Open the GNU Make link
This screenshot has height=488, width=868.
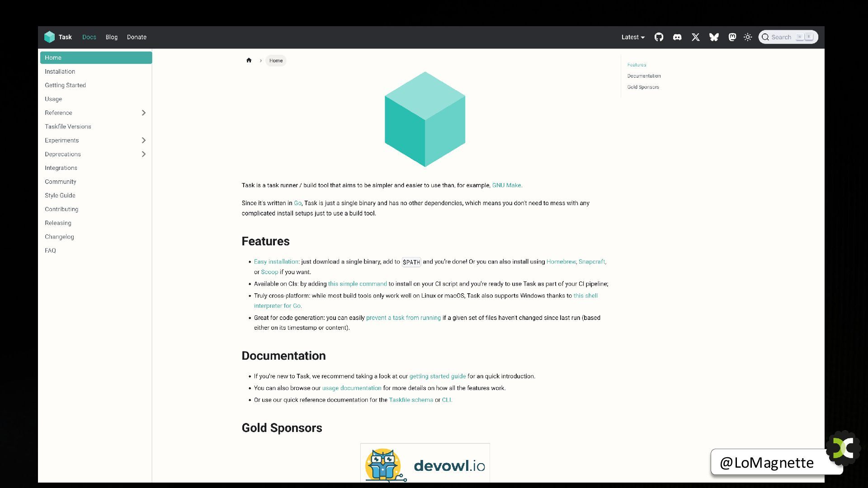(x=506, y=185)
